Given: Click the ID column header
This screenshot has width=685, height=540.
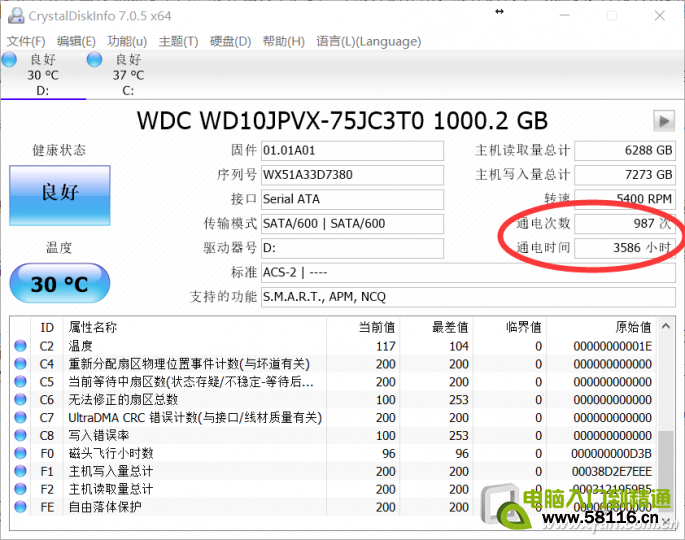Looking at the screenshot, I should tap(47, 327).
